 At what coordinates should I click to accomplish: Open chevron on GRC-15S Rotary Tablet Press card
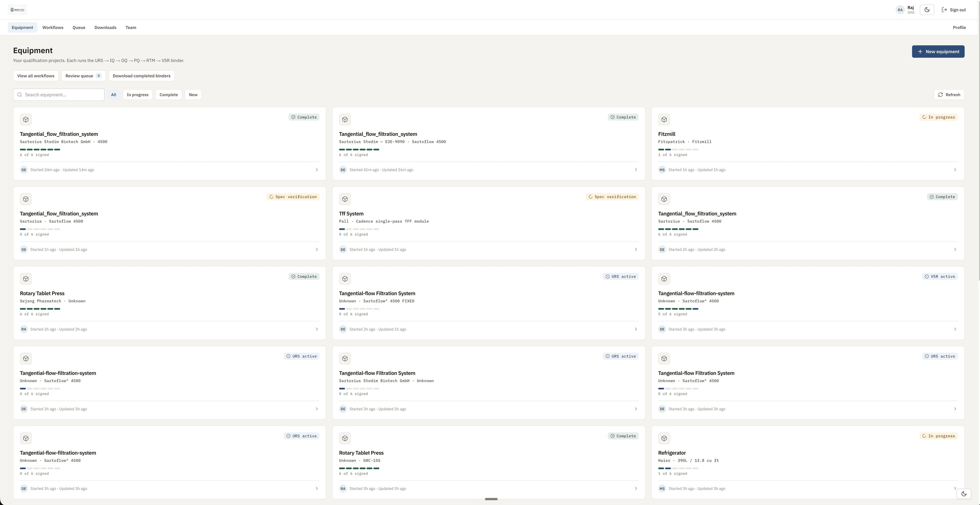tap(636, 489)
